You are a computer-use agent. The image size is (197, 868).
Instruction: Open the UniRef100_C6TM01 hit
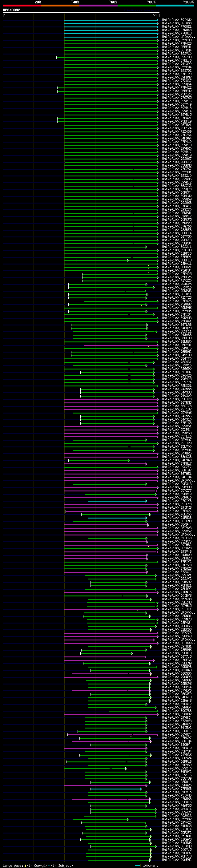click(x=176, y=125)
